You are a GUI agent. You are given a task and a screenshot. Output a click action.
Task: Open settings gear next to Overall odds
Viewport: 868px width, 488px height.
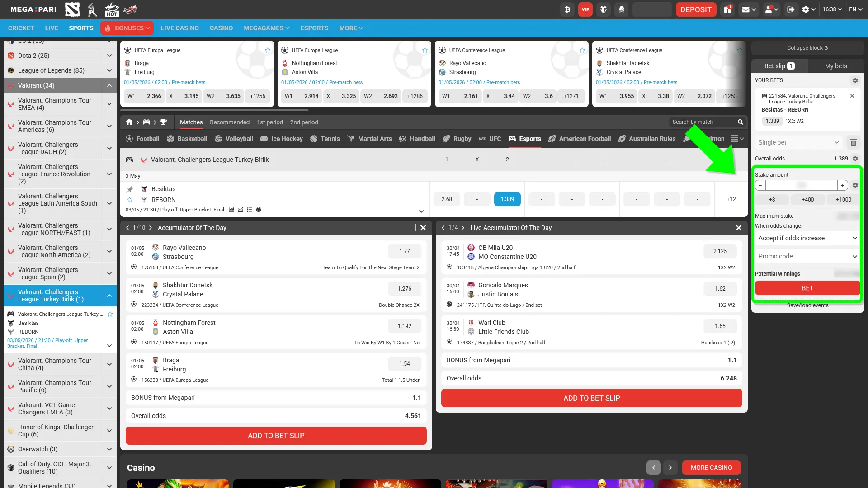click(x=855, y=159)
